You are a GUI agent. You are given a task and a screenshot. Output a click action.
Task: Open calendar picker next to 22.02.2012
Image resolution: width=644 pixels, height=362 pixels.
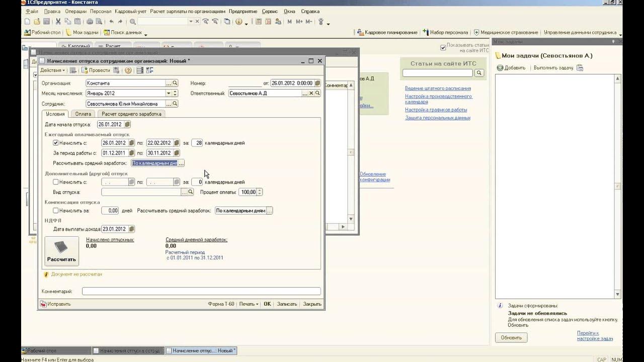point(176,143)
